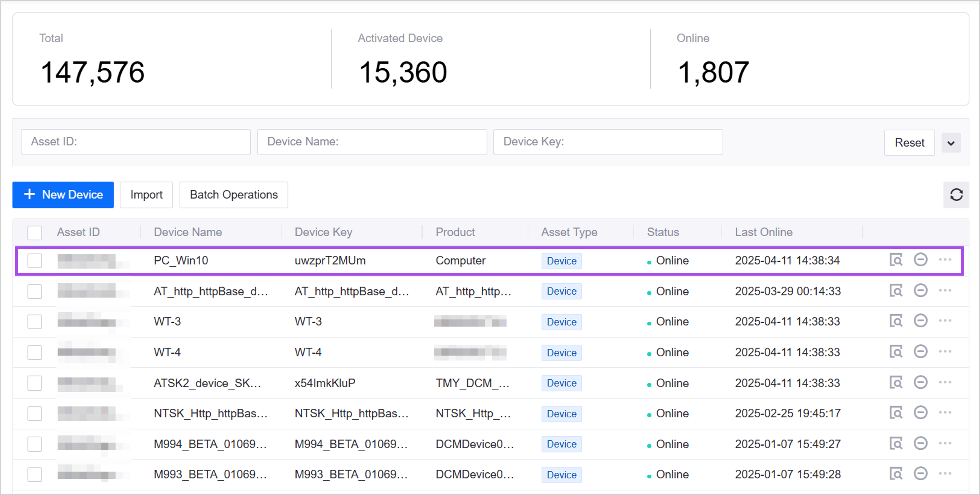The width and height of the screenshot is (980, 495).
Task: Click the disable icon for WT-3 row
Action: click(920, 321)
